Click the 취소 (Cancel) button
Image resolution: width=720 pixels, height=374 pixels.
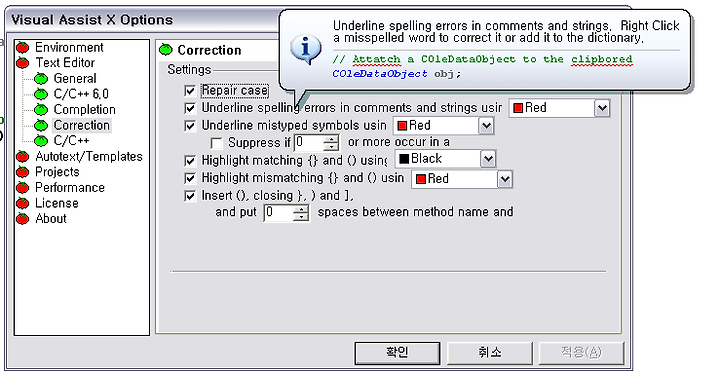pos(489,353)
